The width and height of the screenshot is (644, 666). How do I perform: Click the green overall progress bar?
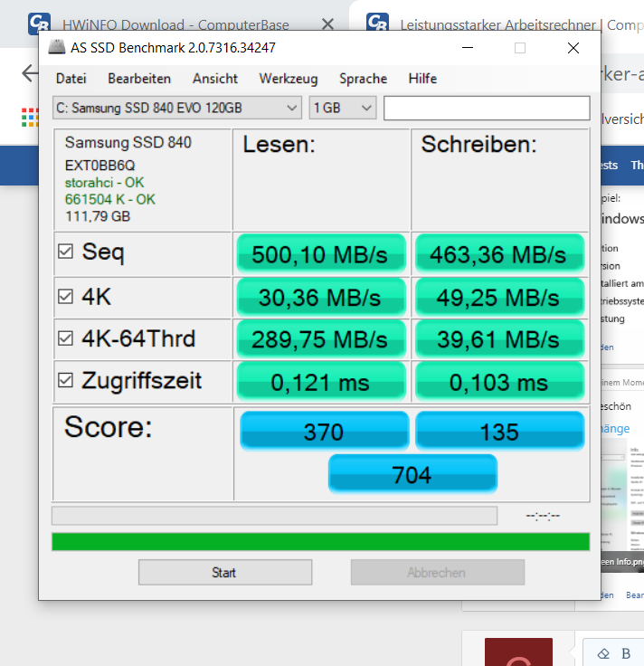320,541
